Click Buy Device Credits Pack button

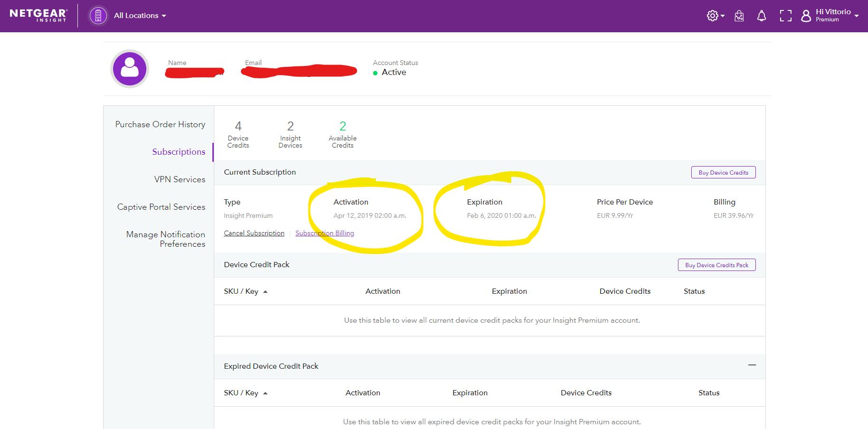tap(716, 265)
